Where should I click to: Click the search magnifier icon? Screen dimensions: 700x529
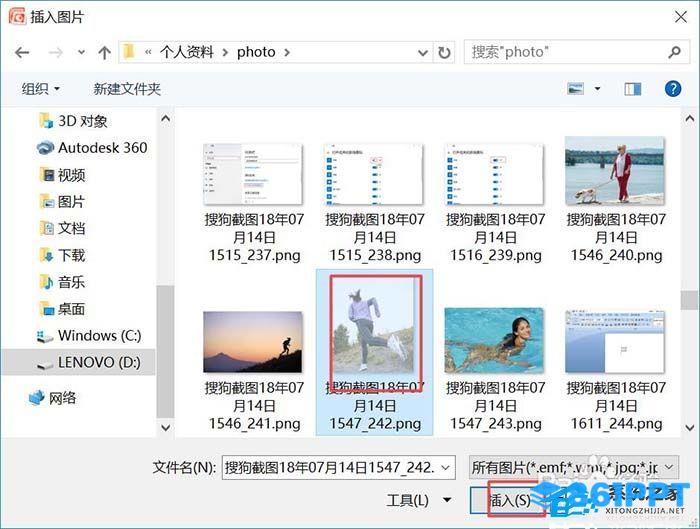[675, 52]
